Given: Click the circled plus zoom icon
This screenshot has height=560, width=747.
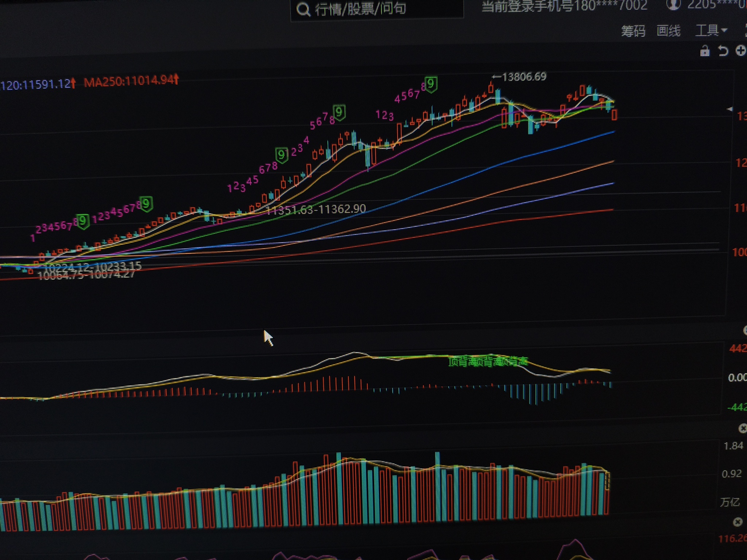Looking at the screenshot, I should tap(740, 51).
